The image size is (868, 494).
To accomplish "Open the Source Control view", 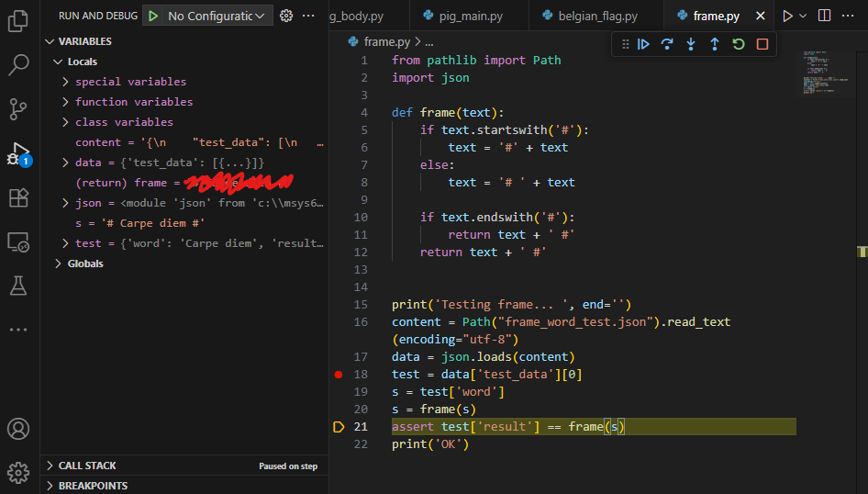I will tap(18, 109).
